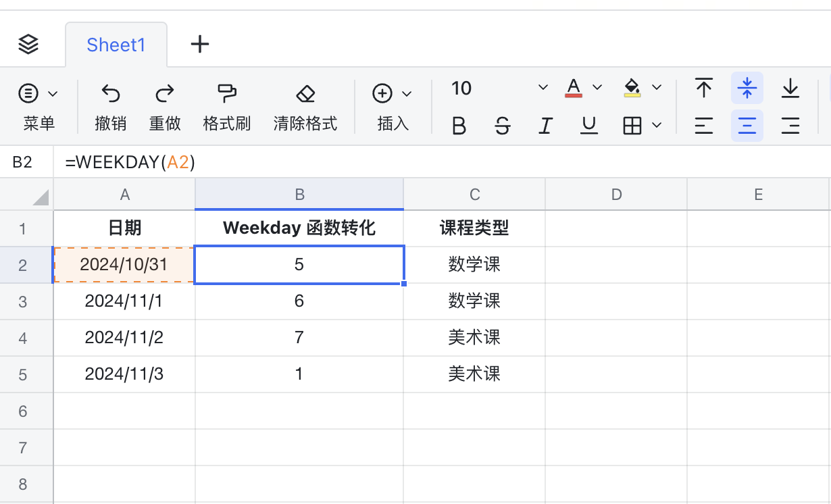Add a new sheet with plus icon
The width and height of the screenshot is (831, 504).
pos(200,45)
